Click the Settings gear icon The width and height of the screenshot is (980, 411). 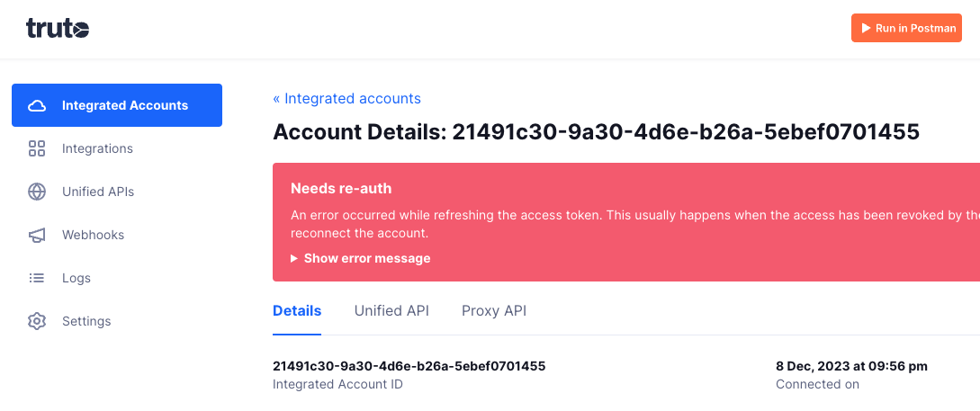point(37,321)
